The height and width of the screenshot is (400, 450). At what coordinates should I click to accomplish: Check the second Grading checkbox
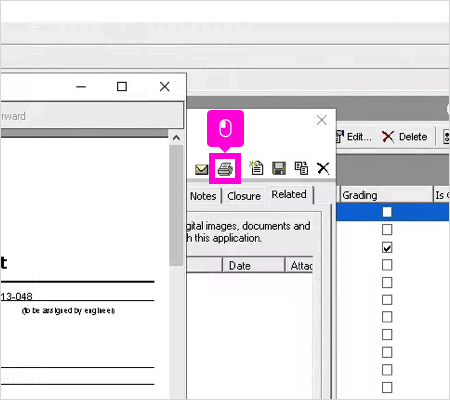(387, 230)
